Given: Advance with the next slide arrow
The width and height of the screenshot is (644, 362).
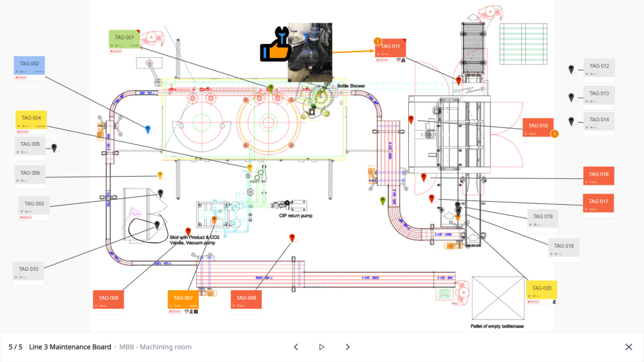Looking at the screenshot, I should [x=347, y=347].
